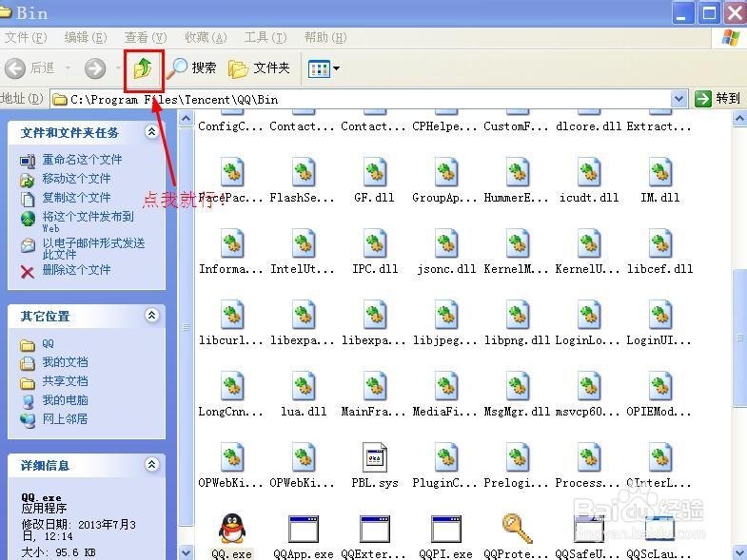Open the 编辑(E) menu
Viewport: 747px width, 560px height.
coord(86,37)
